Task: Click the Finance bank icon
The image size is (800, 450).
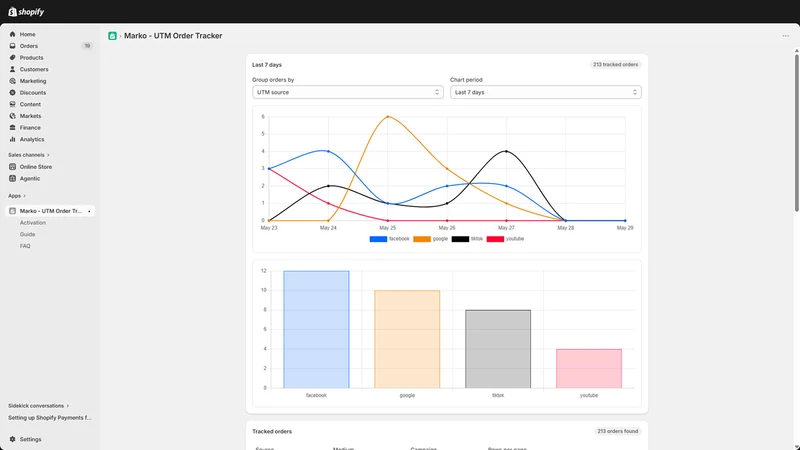Action: click(13, 128)
